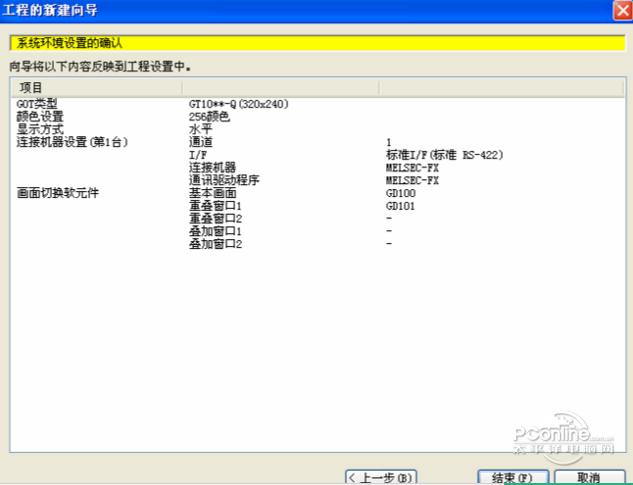Select the GOT类型 row label
Screen dimensions: 633x485
click(x=37, y=104)
